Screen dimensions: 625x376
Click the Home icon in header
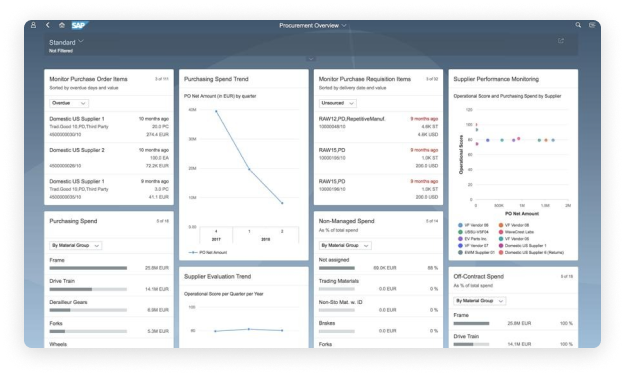[x=62, y=25]
